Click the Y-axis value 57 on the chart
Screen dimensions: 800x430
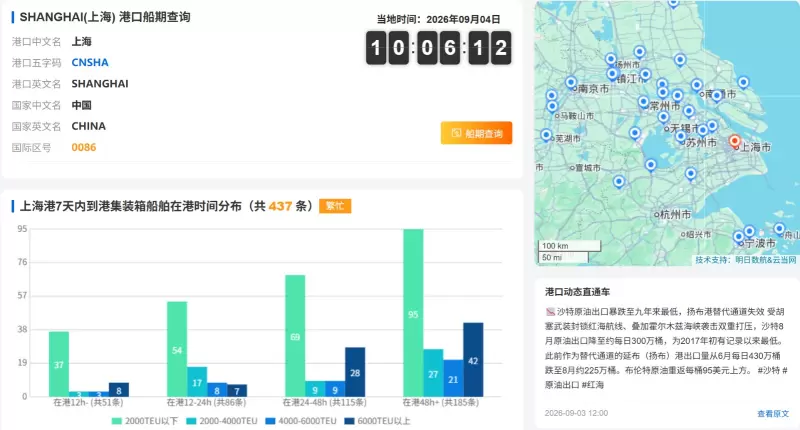(22, 295)
